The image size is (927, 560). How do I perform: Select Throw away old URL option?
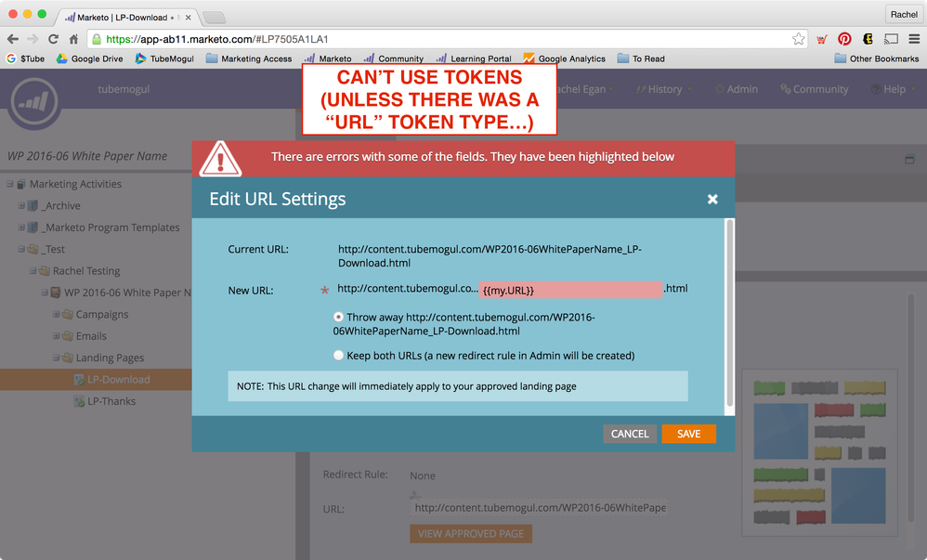[x=338, y=317]
